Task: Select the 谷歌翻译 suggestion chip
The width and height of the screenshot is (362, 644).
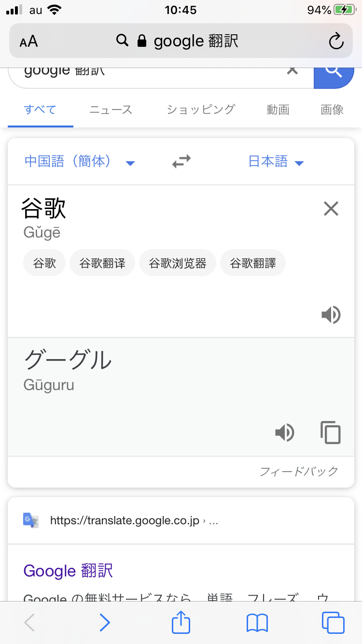Action: (102, 264)
